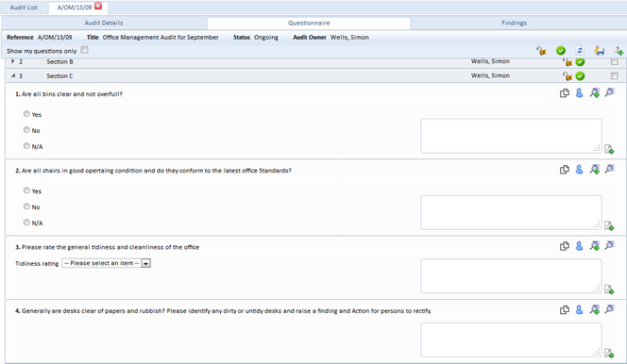Tick the checkbox at the end of the Section C row

click(x=614, y=75)
